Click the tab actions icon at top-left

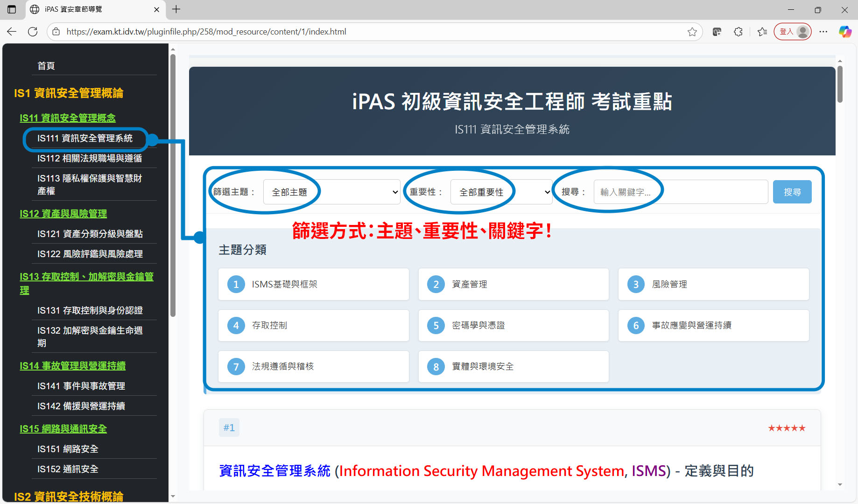tap(12, 9)
